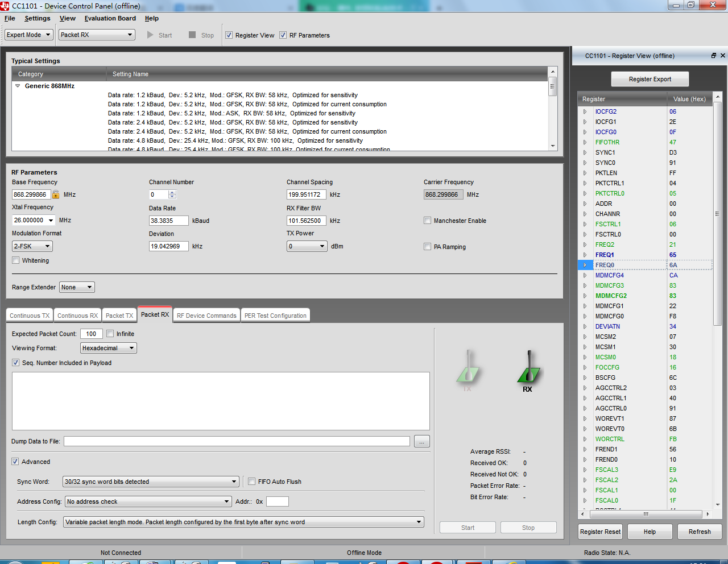Open the Help menu in menu bar

152,18
